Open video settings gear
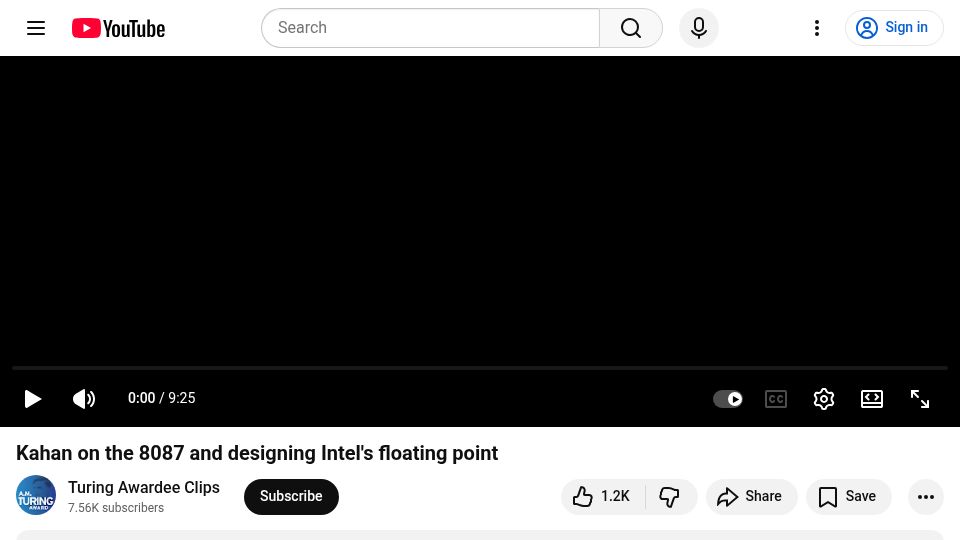 [x=823, y=399]
